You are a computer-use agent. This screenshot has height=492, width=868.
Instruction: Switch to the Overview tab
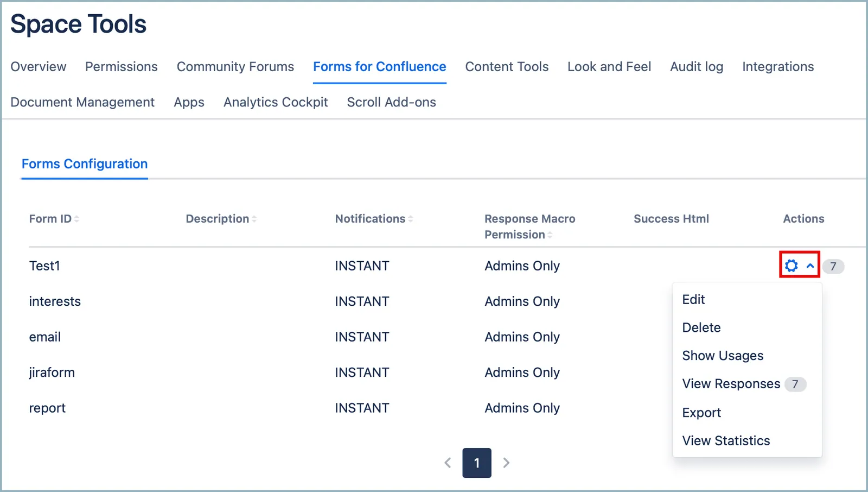coord(39,67)
